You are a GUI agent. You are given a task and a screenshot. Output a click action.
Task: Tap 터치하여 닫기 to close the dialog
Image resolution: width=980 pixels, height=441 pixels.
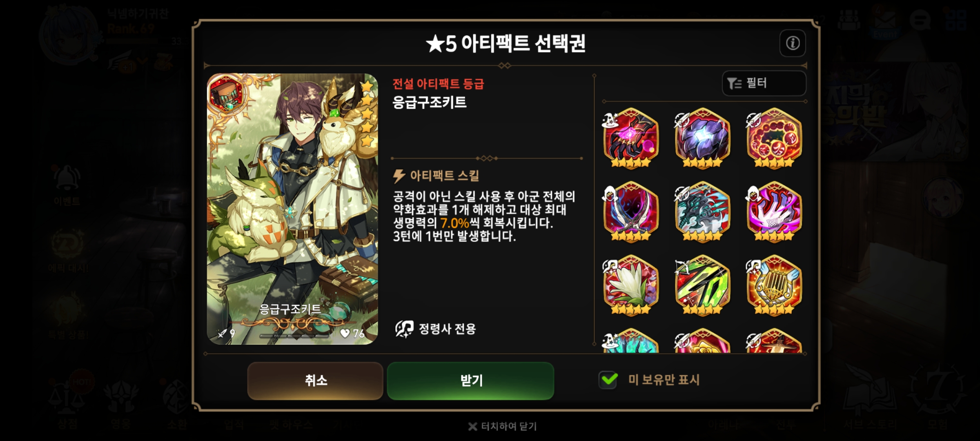click(502, 426)
